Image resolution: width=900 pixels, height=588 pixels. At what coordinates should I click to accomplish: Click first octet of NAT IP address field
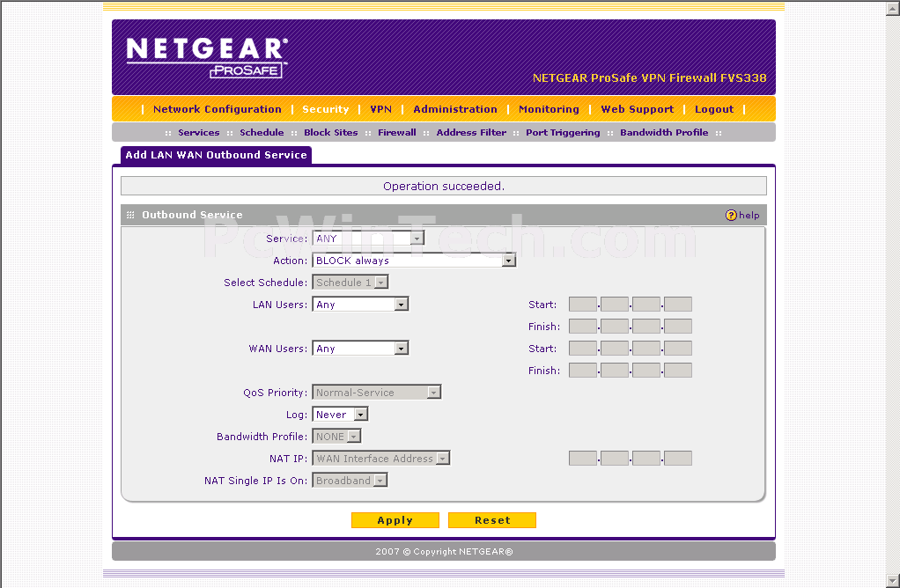[x=583, y=459]
